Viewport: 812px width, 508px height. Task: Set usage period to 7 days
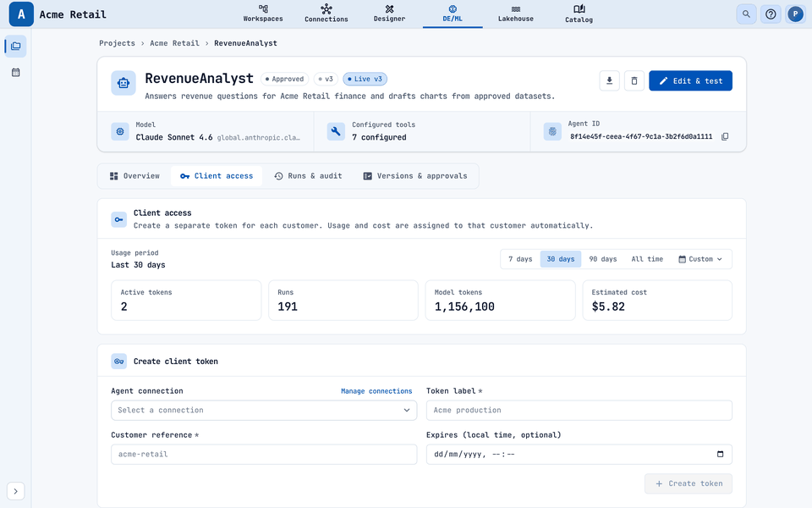coord(520,259)
